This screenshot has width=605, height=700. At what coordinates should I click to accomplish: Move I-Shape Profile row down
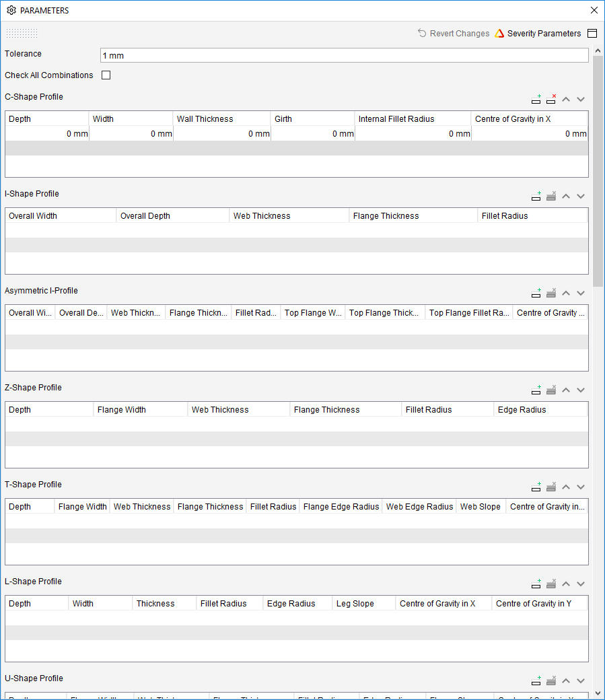[x=581, y=196]
